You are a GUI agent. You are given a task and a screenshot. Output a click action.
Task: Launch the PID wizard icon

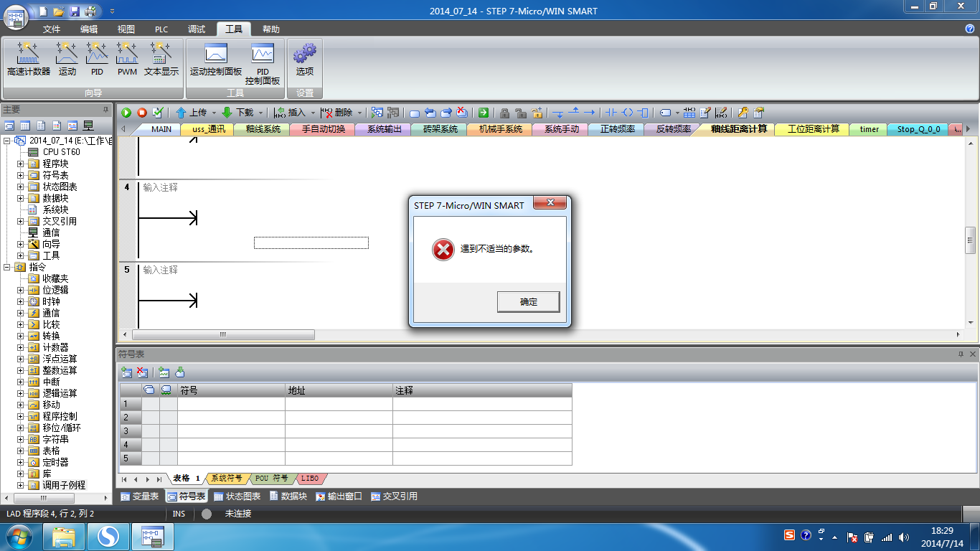coord(97,59)
